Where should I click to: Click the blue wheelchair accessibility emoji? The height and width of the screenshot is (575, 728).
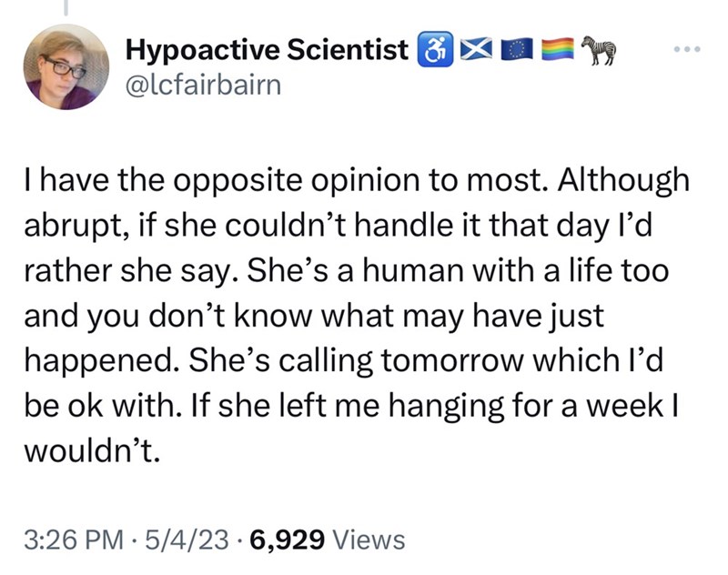(x=436, y=49)
